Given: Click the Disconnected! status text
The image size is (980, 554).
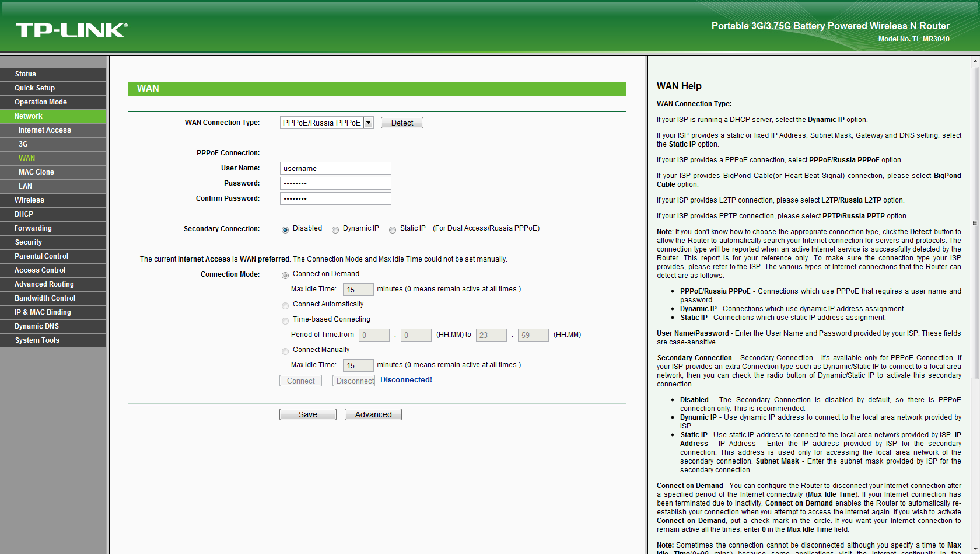Looking at the screenshot, I should point(406,380).
